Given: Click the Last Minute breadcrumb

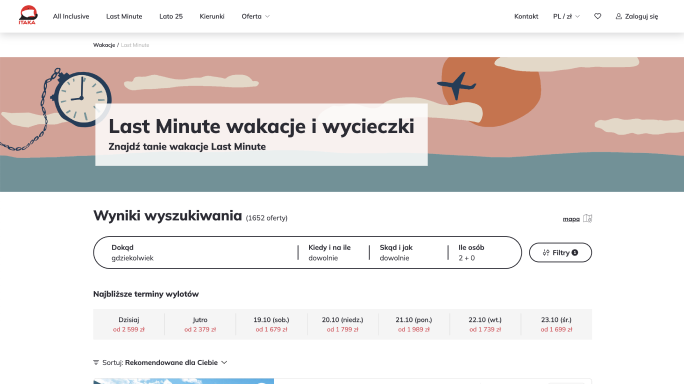Looking at the screenshot, I should [x=135, y=45].
